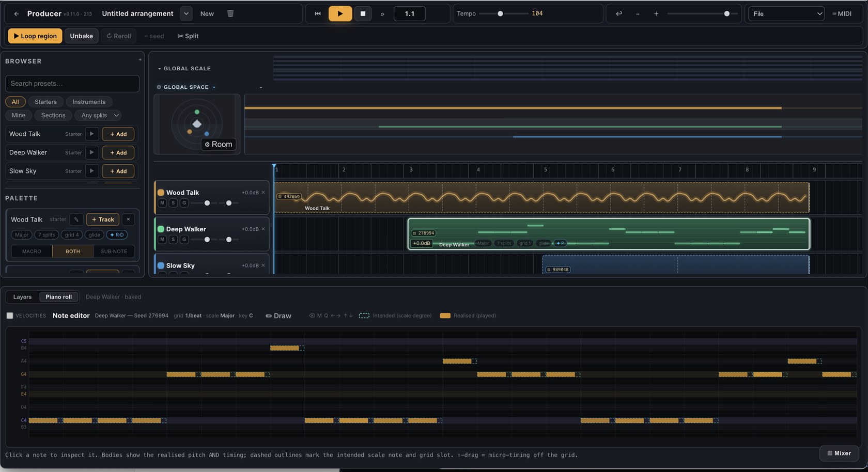Screen dimensions: 868x472
Task: Reroll the selected clip
Action: point(119,36)
